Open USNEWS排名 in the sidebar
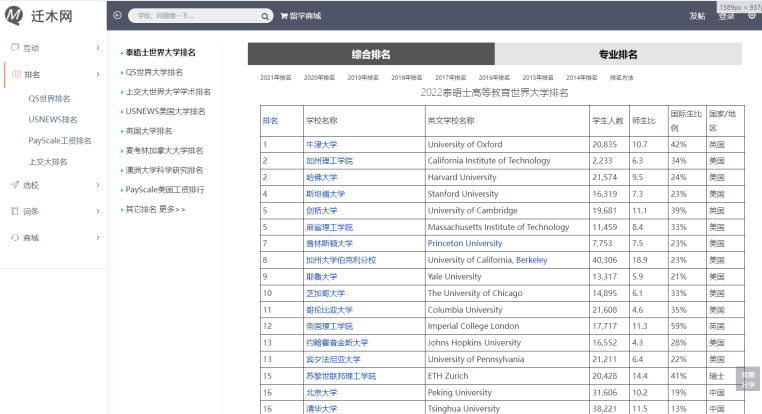The height and width of the screenshot is (414, 762). (x=52, y=120)
